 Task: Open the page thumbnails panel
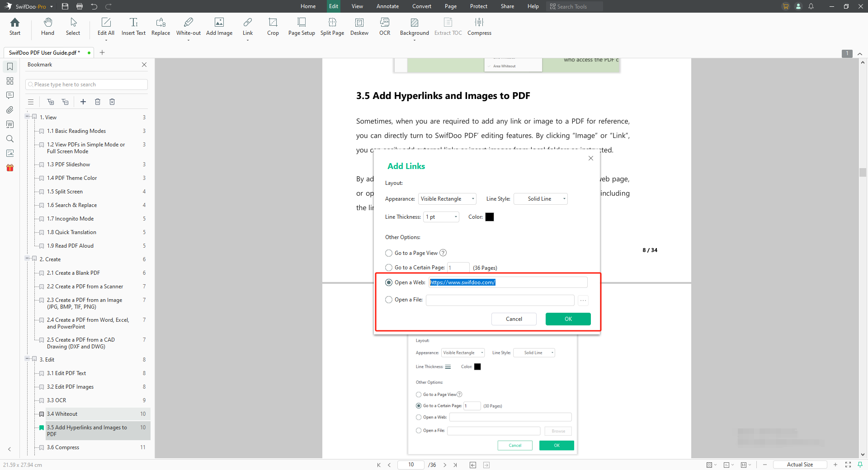click(9, 81)
